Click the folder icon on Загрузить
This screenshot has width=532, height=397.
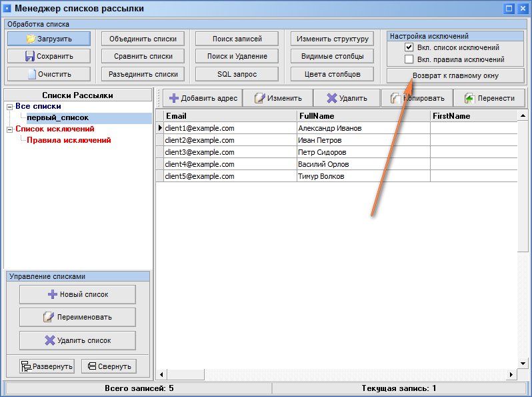pos(31,39)
